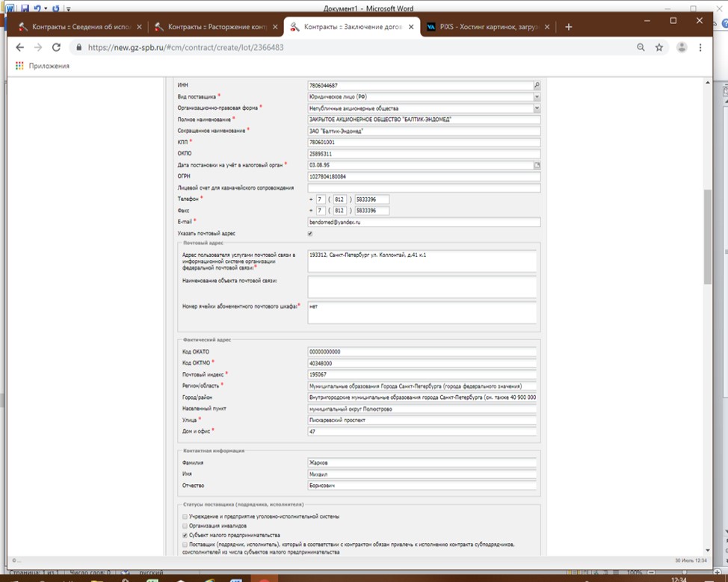Screen dimensions: 728x582
Task: Open the Приложения apps grid icon
Action: point(19,66)
